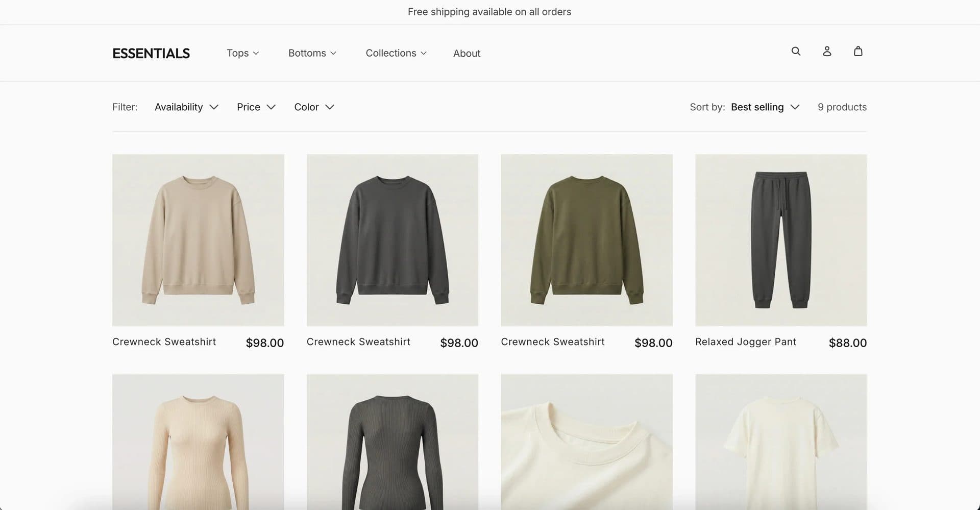Click the 9 products count text
This screenshot has width=980, height=510.
coord(842,107)
